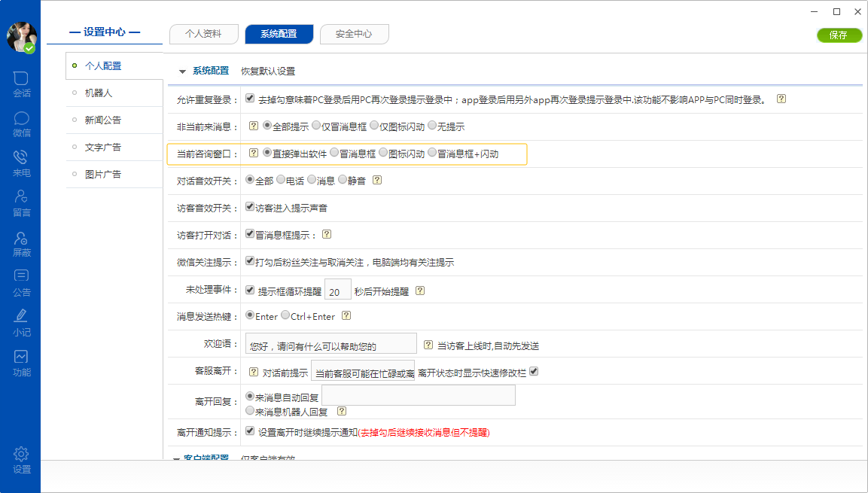Open the 功能 functions icon

[x=21, y=358]
